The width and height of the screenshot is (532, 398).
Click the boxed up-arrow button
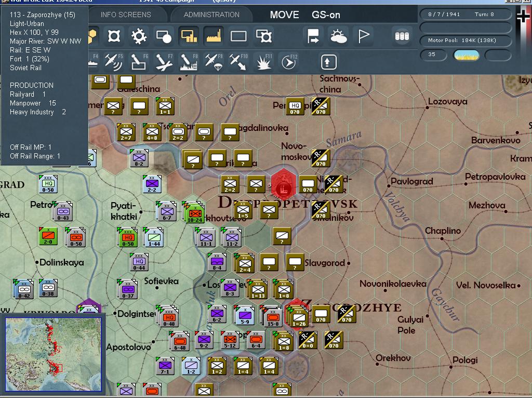[328, 62]
